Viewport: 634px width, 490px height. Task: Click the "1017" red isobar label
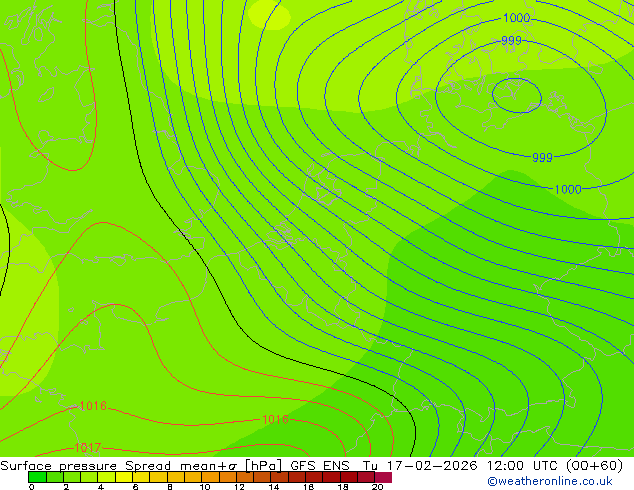[x=87, y=448]
